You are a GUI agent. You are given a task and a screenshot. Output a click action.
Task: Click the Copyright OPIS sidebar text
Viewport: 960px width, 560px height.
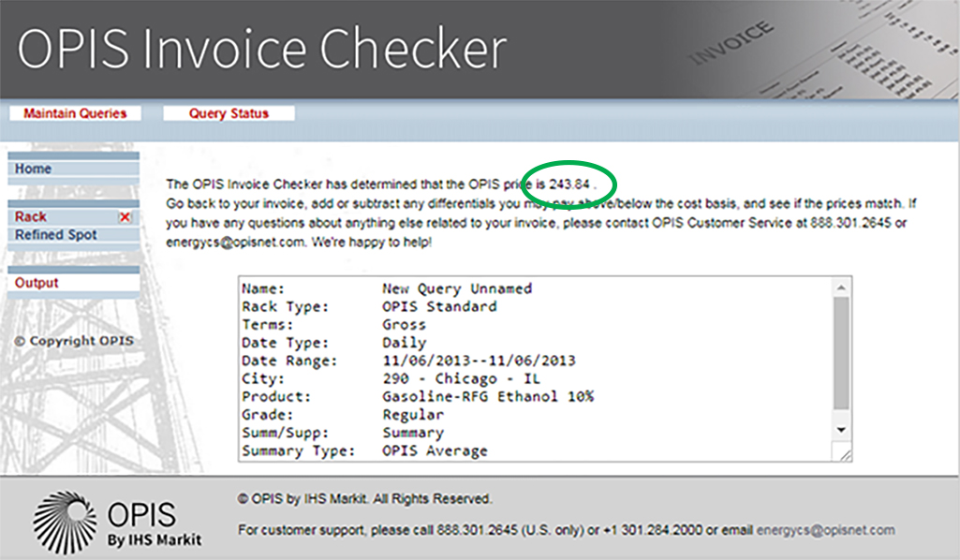point(73,341)
